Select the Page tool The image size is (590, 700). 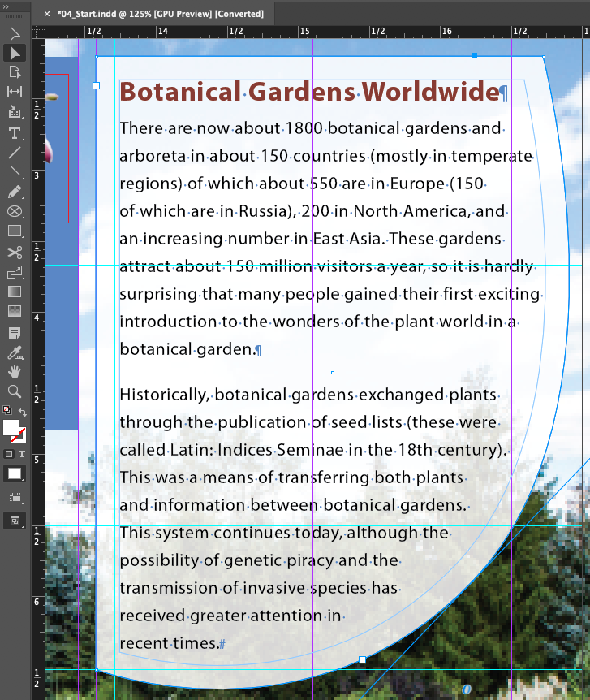point(15,72)
